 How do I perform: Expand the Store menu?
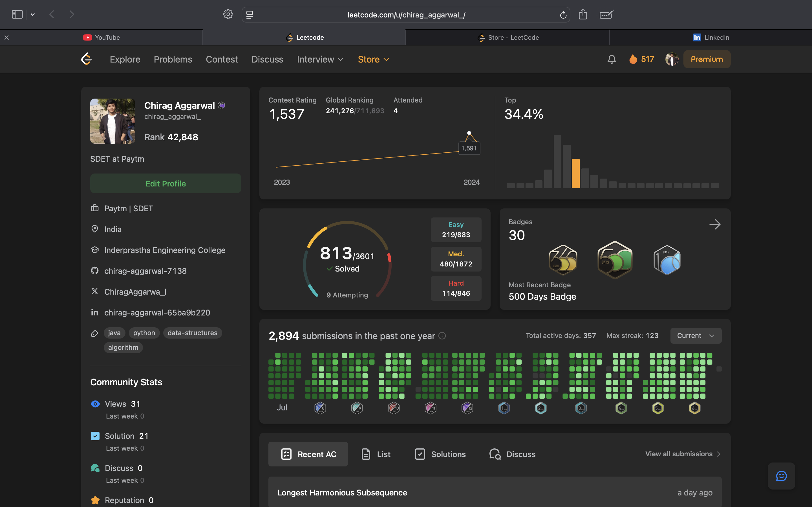pos(373,59)
